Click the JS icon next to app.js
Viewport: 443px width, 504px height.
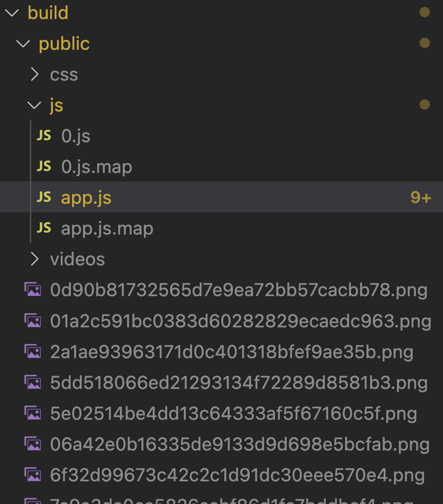(44, 197)
